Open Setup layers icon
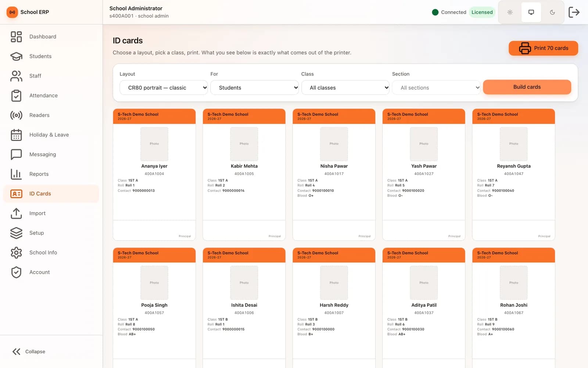Screen dimensions: 588x368 16,233
